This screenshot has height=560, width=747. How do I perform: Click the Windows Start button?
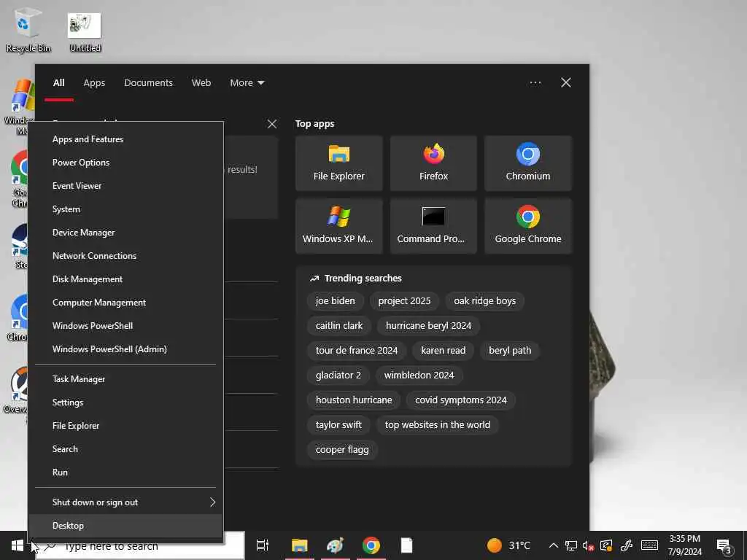18,545
